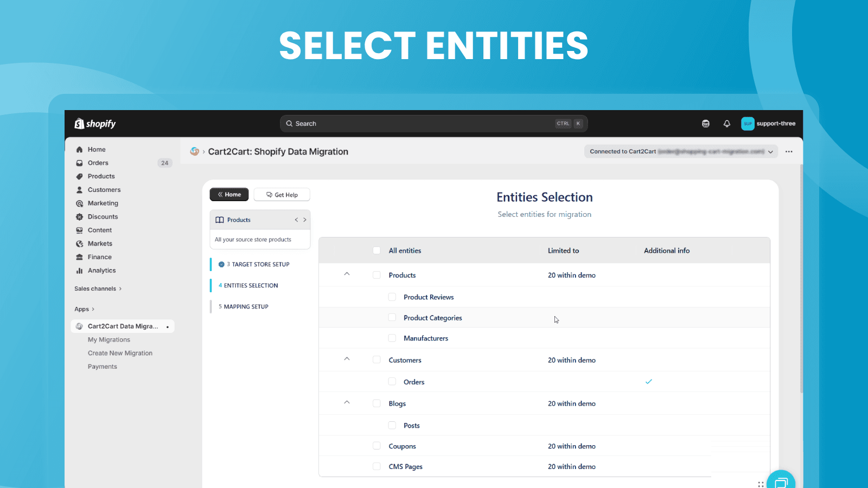Check Product Reviews checkbox

click(x=392, y=297)
